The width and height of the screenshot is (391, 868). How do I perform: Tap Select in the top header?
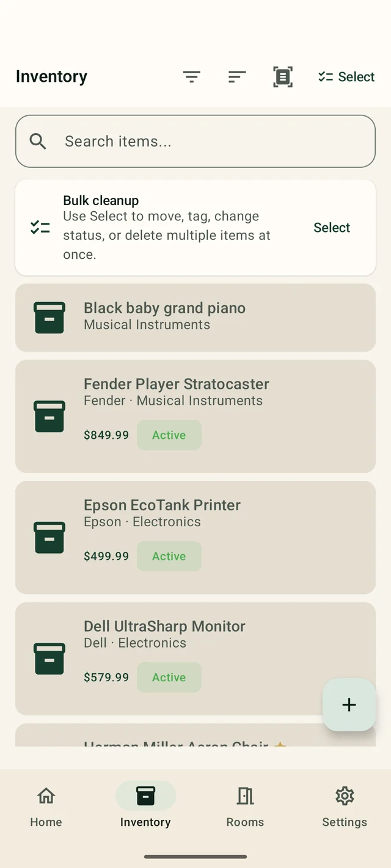pyautogui.click(x=346, y=77)
